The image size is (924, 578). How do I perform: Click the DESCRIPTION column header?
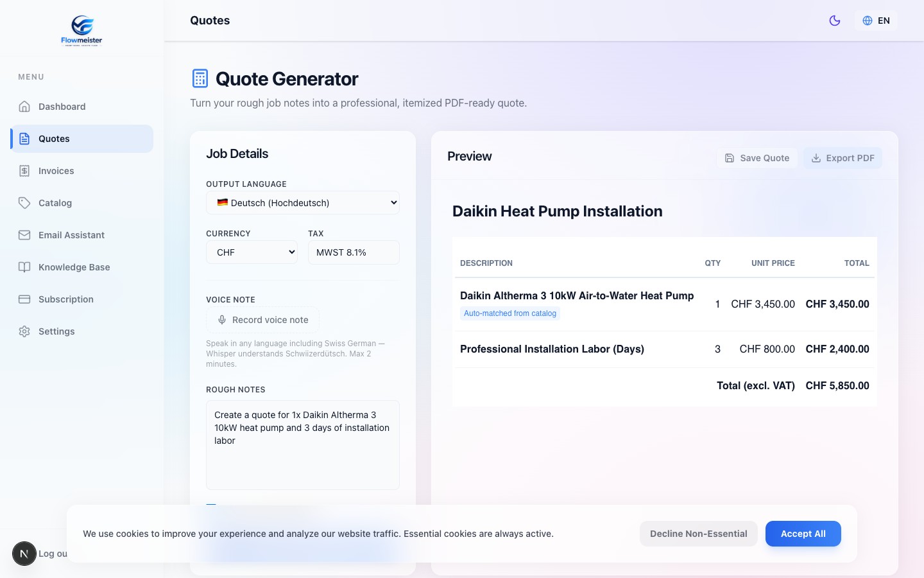pos(486,263)
